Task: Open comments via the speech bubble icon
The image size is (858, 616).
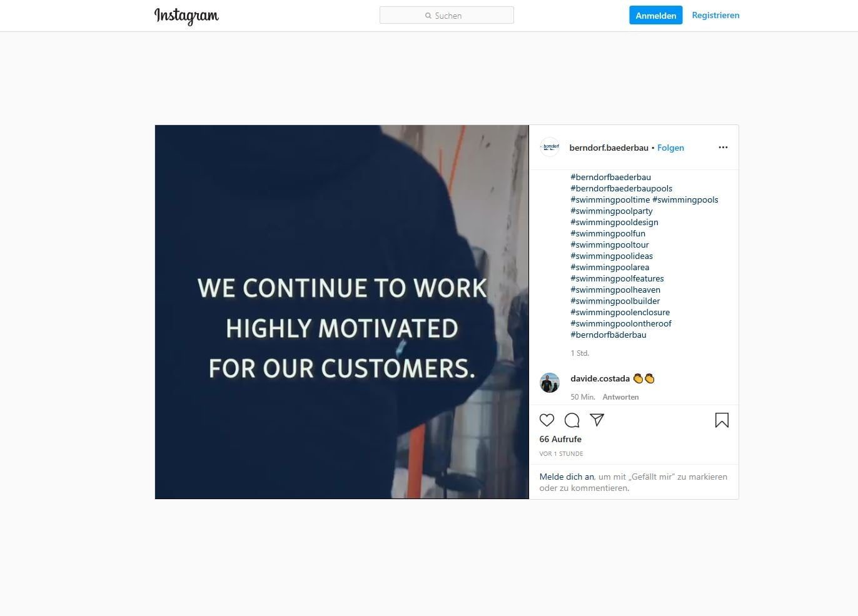Action: pyautogui.click(x=572, y=420)
